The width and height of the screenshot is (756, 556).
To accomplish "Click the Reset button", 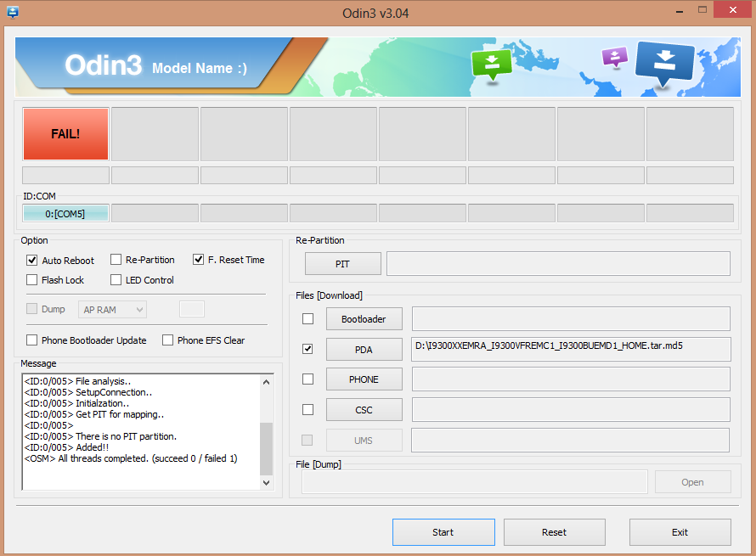I will [x=555, y=532].
